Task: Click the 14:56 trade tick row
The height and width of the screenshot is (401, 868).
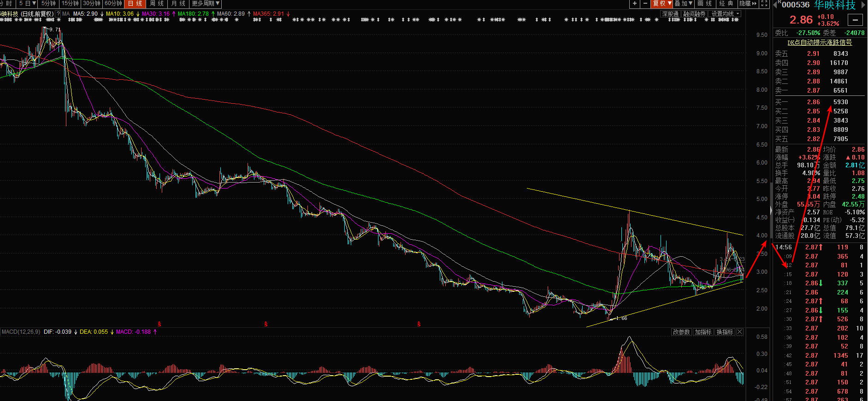Action: tap(820, 247)
